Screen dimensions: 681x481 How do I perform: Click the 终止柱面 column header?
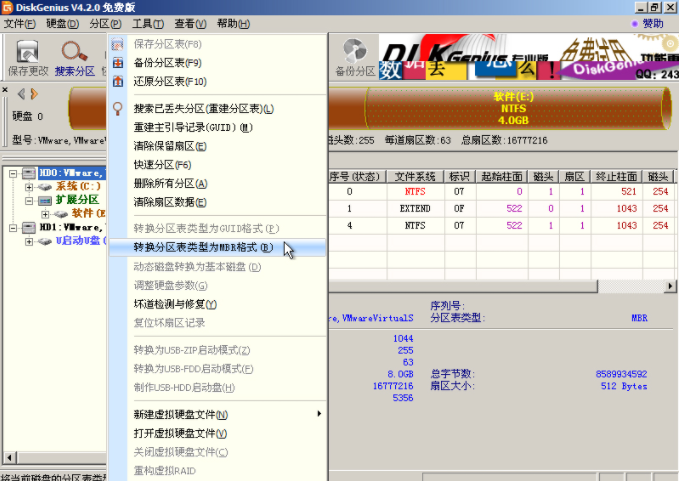[x=616, y=176]
